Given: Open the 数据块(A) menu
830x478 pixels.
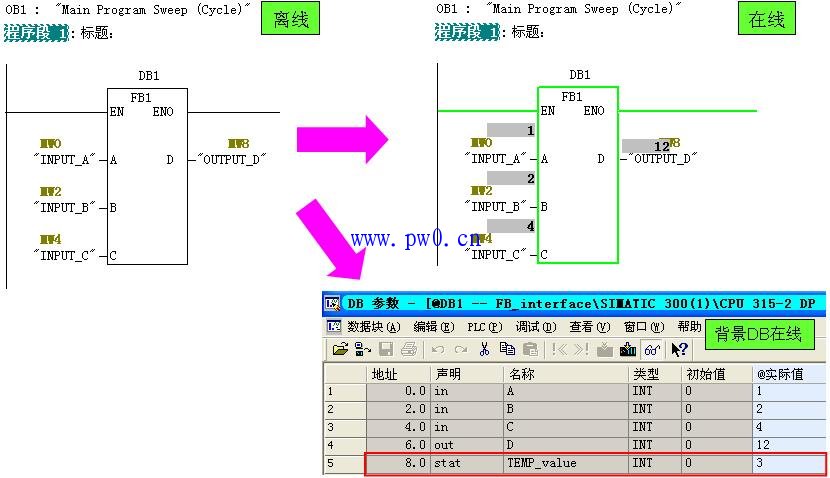Looking at the screenshot, I should click(373, 327).
